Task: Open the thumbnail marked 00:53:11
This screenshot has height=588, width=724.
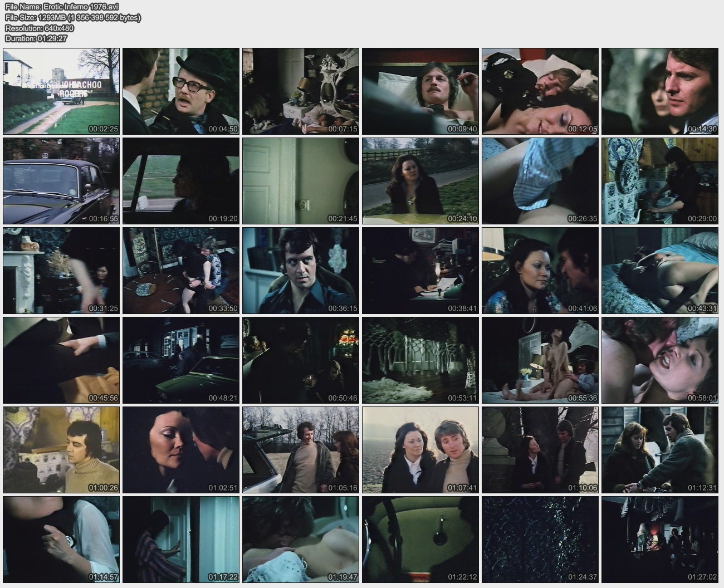Action: (420, 360)
